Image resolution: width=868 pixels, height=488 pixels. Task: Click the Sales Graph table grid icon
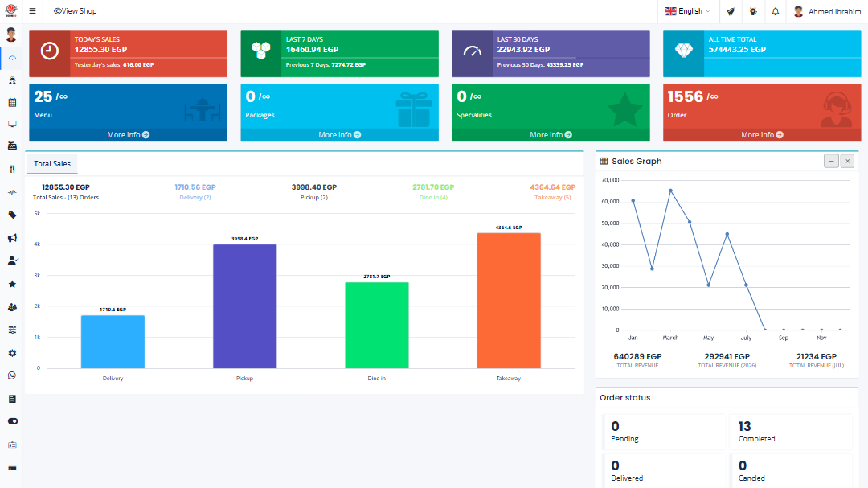604,161
